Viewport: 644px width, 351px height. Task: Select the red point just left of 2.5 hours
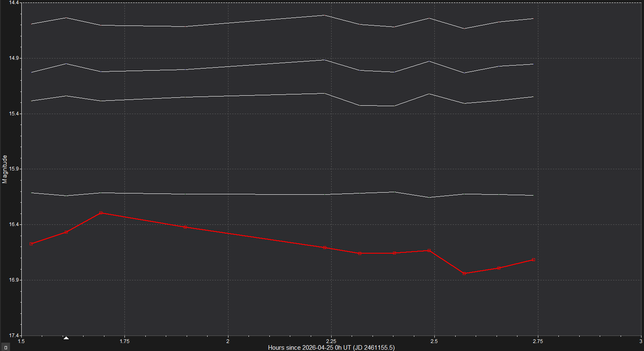coord(429,250)
